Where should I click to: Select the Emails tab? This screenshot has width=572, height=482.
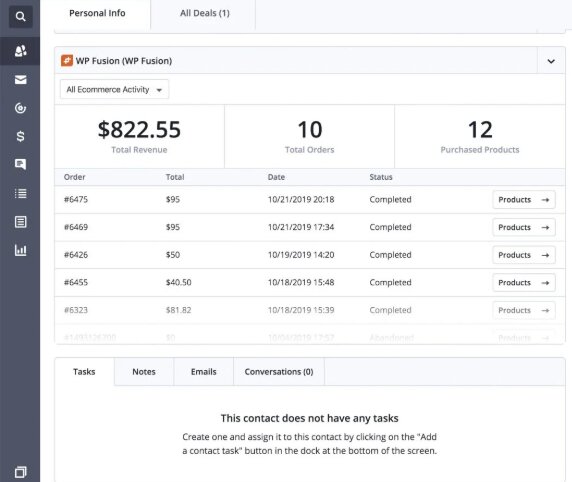204,372
